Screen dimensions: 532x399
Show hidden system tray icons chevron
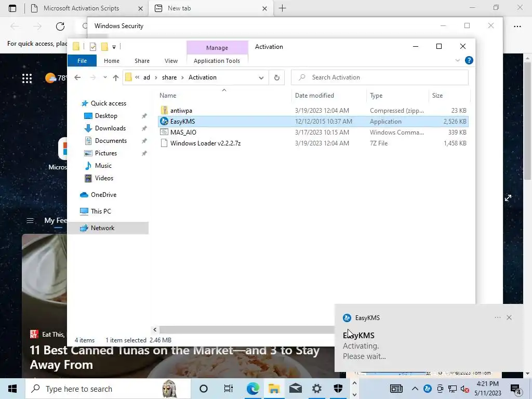[415, 389]
